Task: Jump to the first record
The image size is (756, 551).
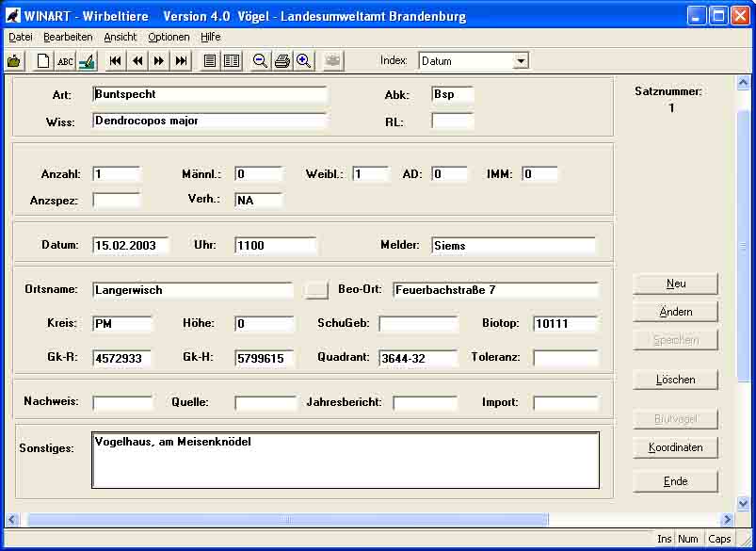Action: pyautogui.click(x=115, y=61)
